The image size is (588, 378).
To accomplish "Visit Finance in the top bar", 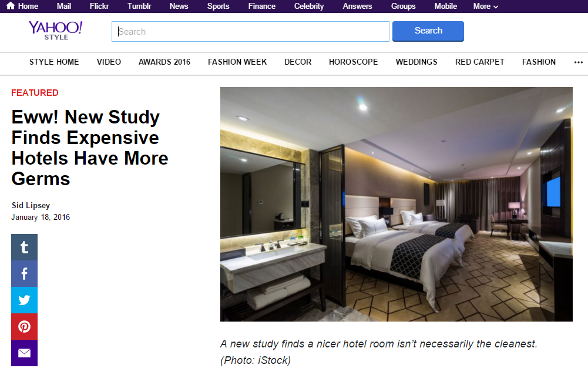I will tap(262, 6).
